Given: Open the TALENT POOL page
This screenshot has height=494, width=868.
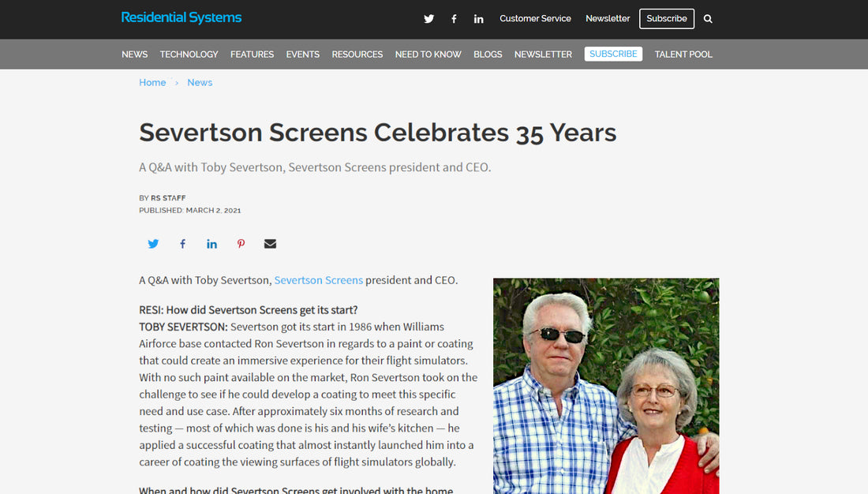Looking at the screenshot, I should click(683, 54).
